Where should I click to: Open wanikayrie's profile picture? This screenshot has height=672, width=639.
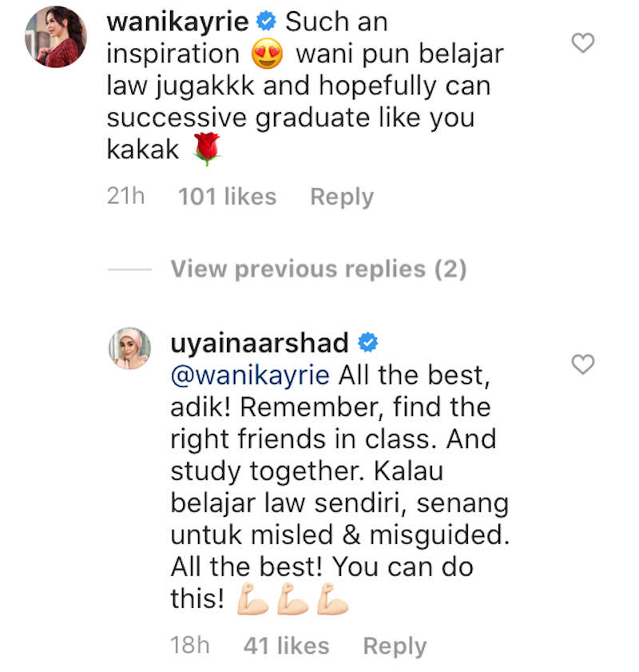click(56, 37)
